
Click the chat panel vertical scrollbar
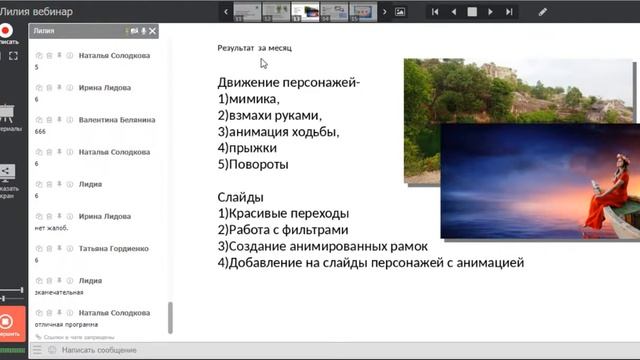coord(170,318)
